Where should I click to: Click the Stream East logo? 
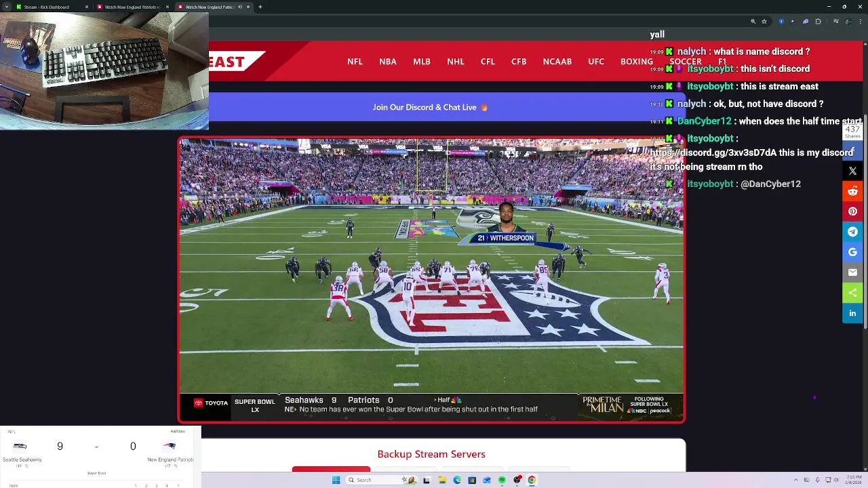point(236,62)
